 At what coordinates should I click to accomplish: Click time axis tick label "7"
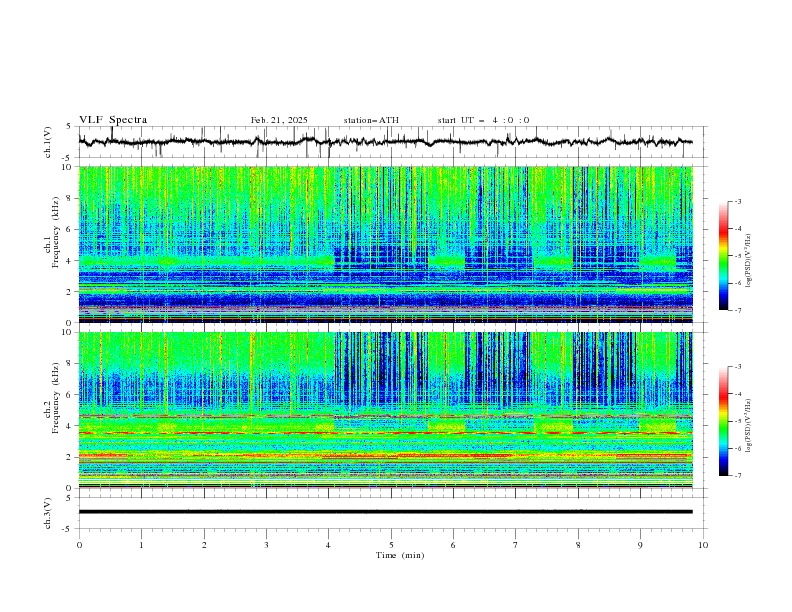pyautogui.click(x=516, y=545)
